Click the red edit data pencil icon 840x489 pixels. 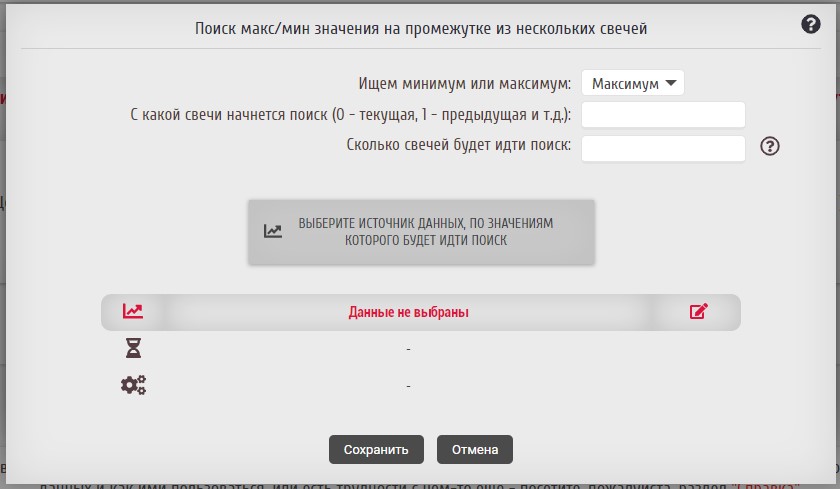pyautogui.click(x=699, y=311)
